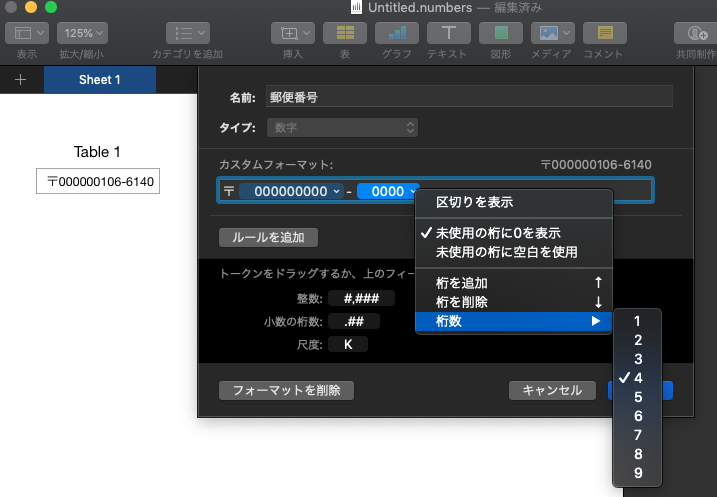The width and height of the screenshot is (717, 497).
Task: Open the Graph (グラフ) toolbar icon
Action: pyautogui.click(x=397, y=33)
